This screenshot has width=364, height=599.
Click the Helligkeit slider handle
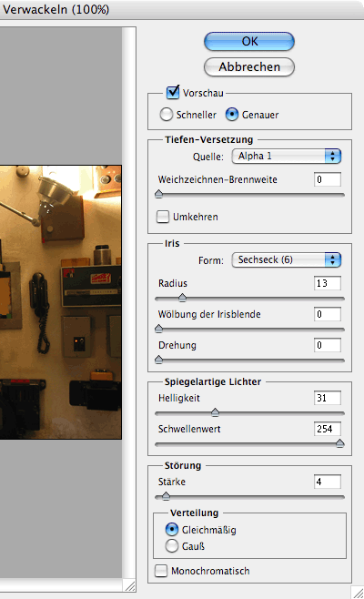[x=216, y=412]
